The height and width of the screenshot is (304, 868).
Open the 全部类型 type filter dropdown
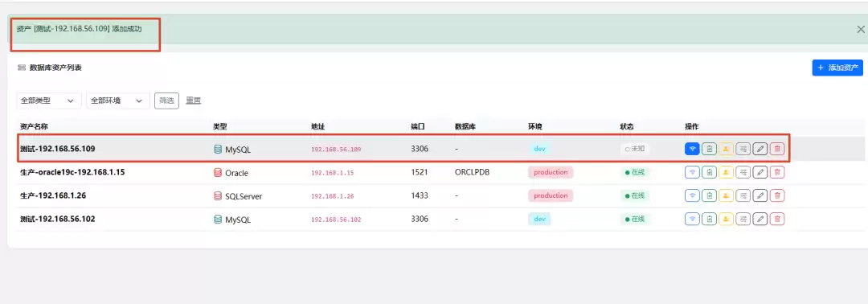pos(49,101)
